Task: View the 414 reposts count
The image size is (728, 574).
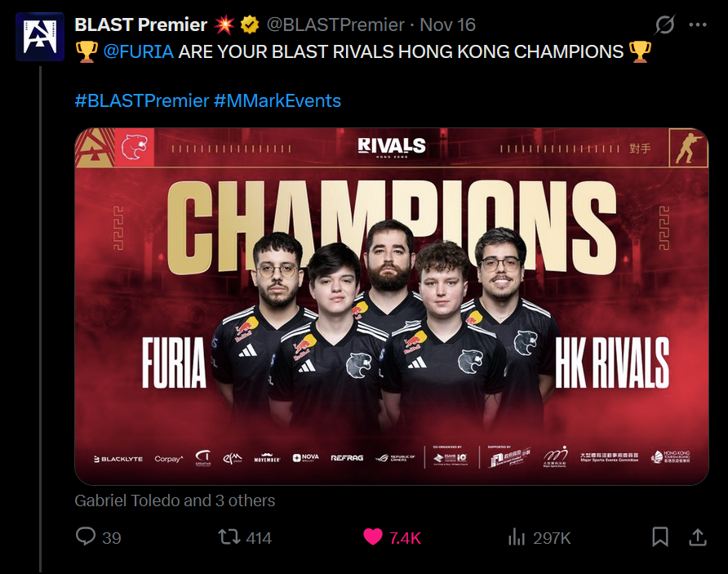Action: tap(259, 538)
